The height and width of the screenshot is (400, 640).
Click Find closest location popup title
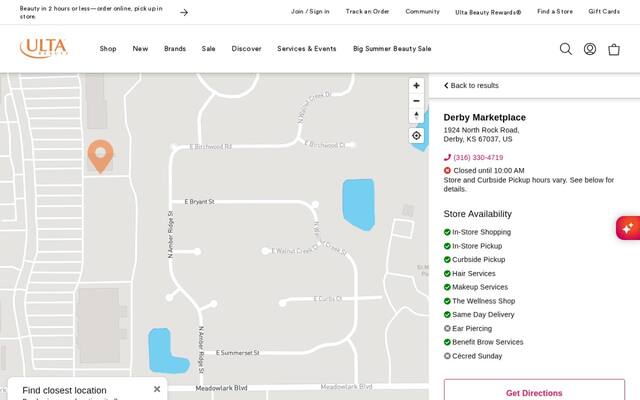click(64, 390)
